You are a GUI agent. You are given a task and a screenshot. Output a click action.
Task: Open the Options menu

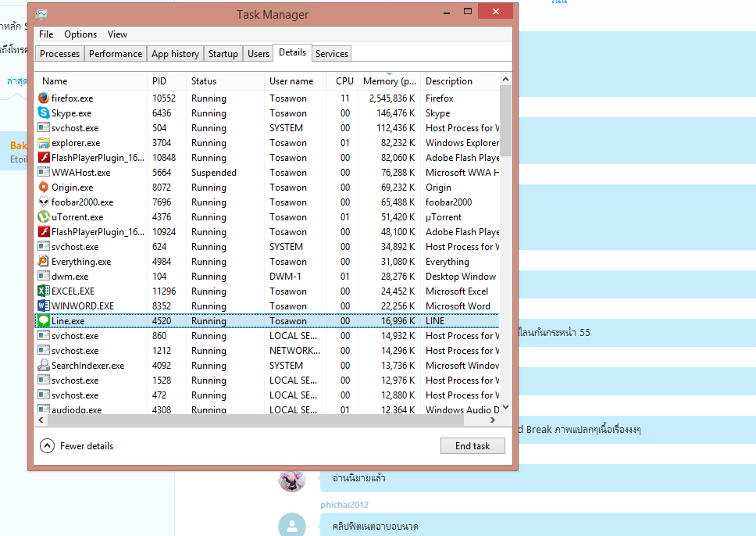coord(80,34)
